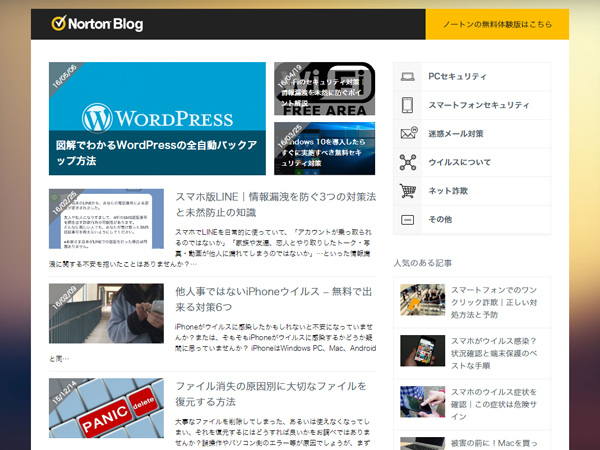
Task: Click the Norton Blog logo
Action: point(97,24)
